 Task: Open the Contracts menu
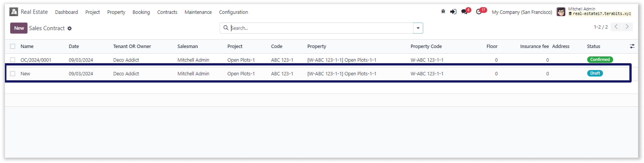pos(167,12)
